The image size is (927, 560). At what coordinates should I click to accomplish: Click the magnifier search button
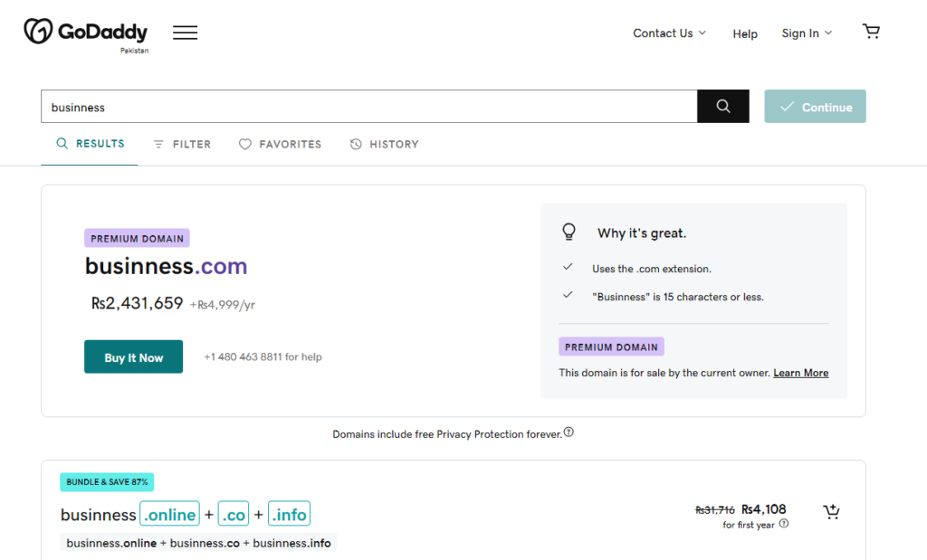723,107
